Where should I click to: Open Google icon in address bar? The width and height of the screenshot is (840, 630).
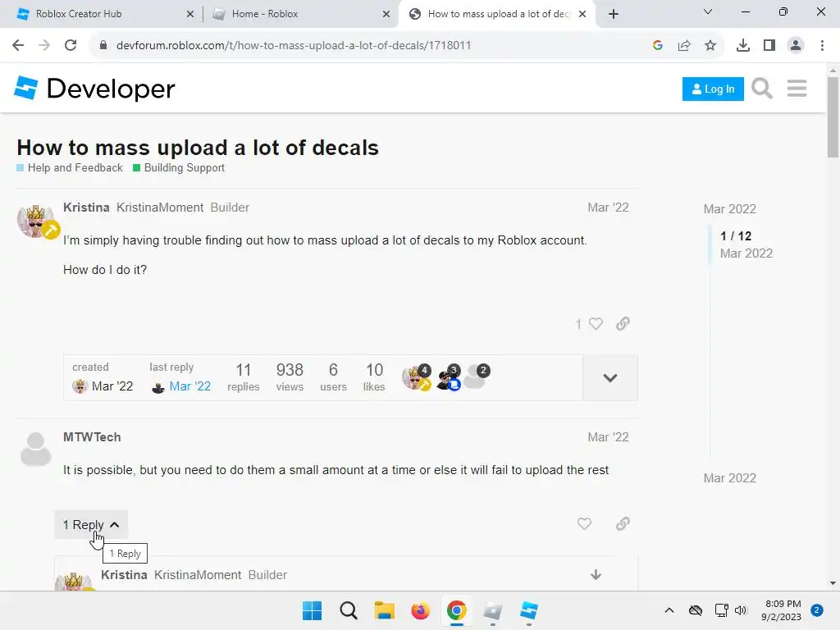click(658, 45)
